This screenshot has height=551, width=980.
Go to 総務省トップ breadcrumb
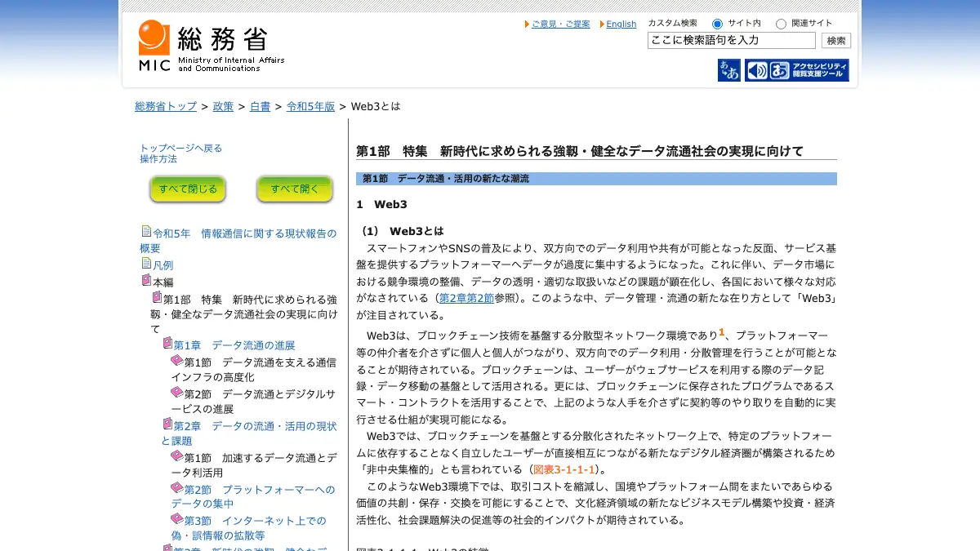click(x=166, y=106)
